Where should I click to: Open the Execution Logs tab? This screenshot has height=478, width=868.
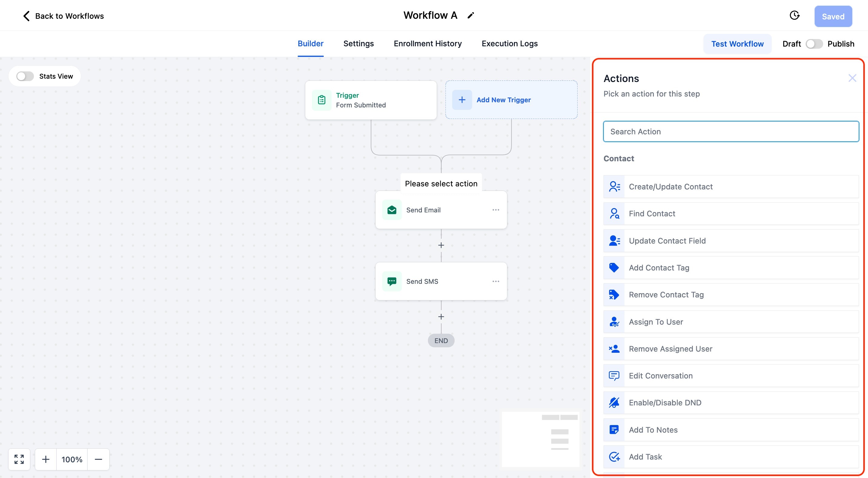click(x=509, y=44)
